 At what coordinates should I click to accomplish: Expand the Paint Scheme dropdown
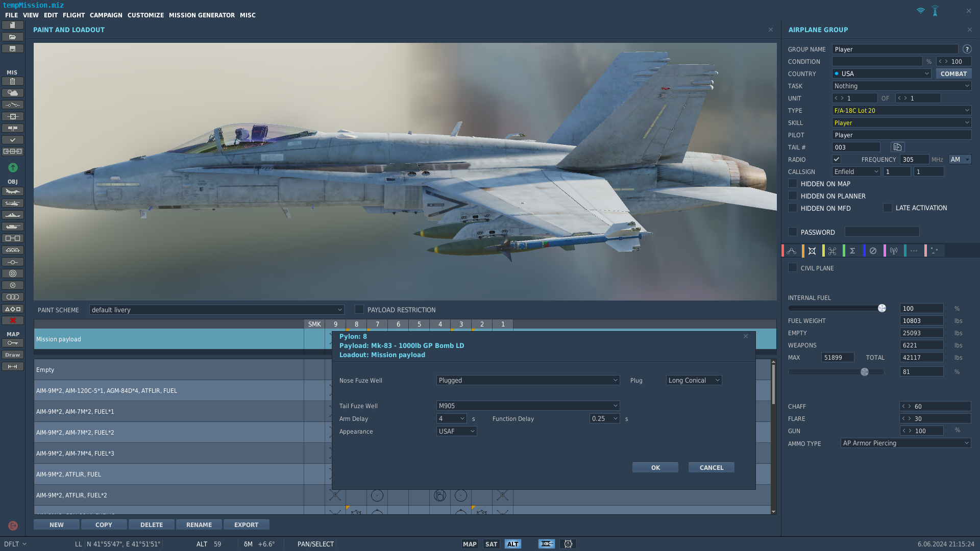[x=216, y=310]
